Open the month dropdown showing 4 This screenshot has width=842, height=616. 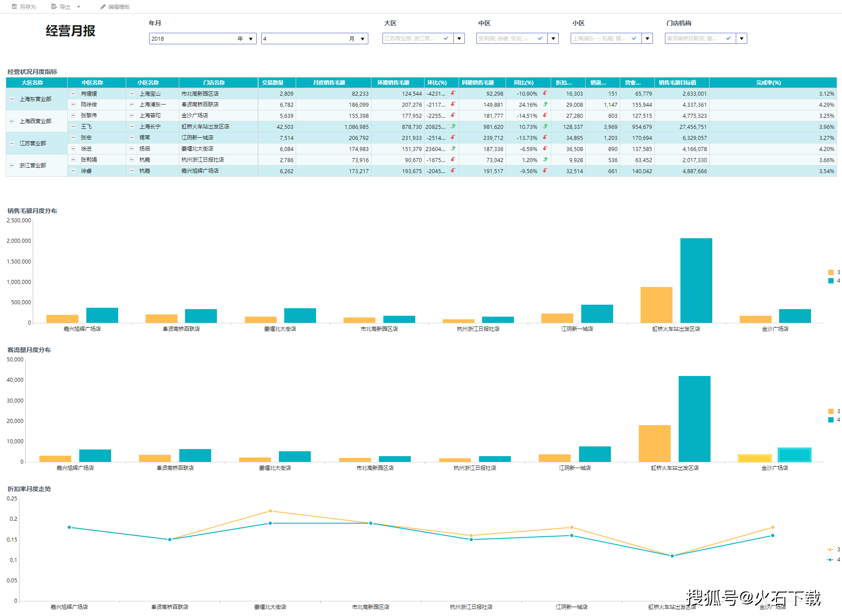tap(362, 39)
